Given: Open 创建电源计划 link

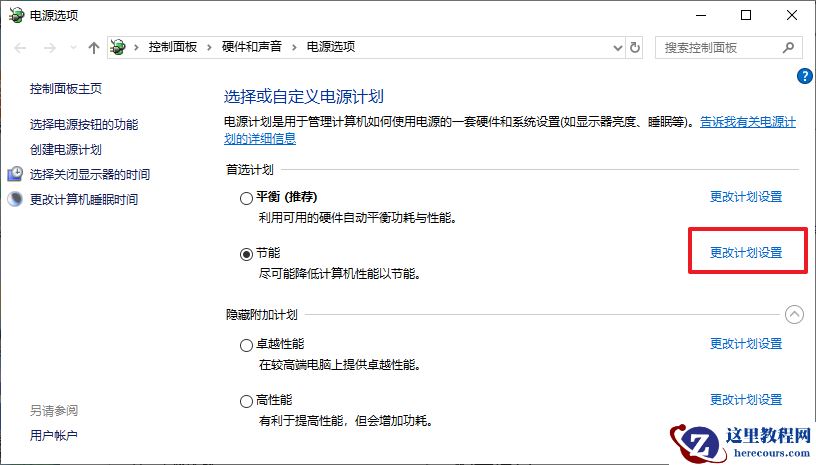Looking at the screenshot, I should [x=66, y=149].
